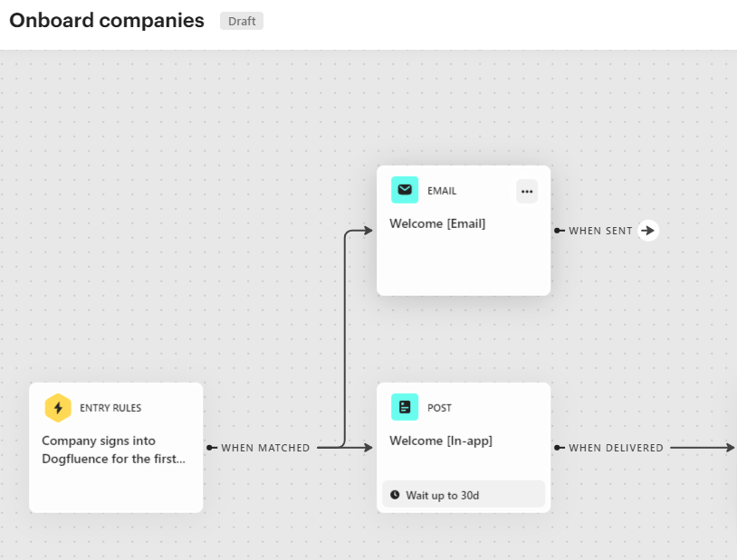Click the connector dot before WHEN DELIVERED
This screenshot has width=737, height=560.
coord(558,448)
